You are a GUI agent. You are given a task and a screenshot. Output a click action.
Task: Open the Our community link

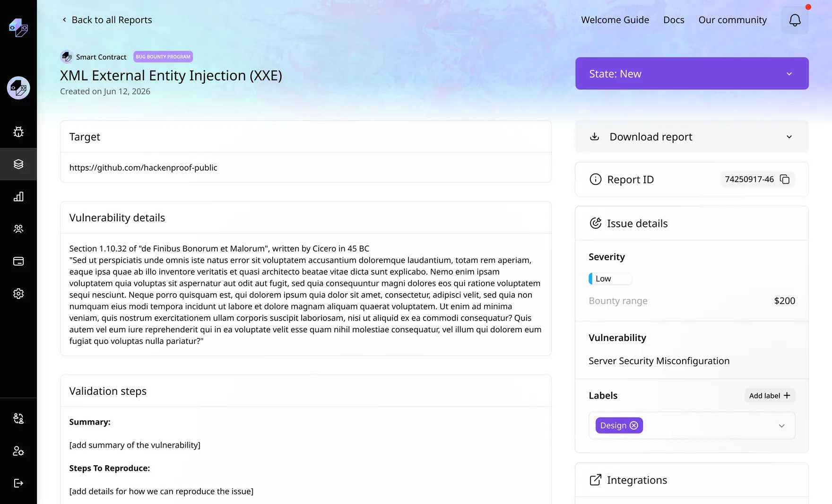(732, 20)
